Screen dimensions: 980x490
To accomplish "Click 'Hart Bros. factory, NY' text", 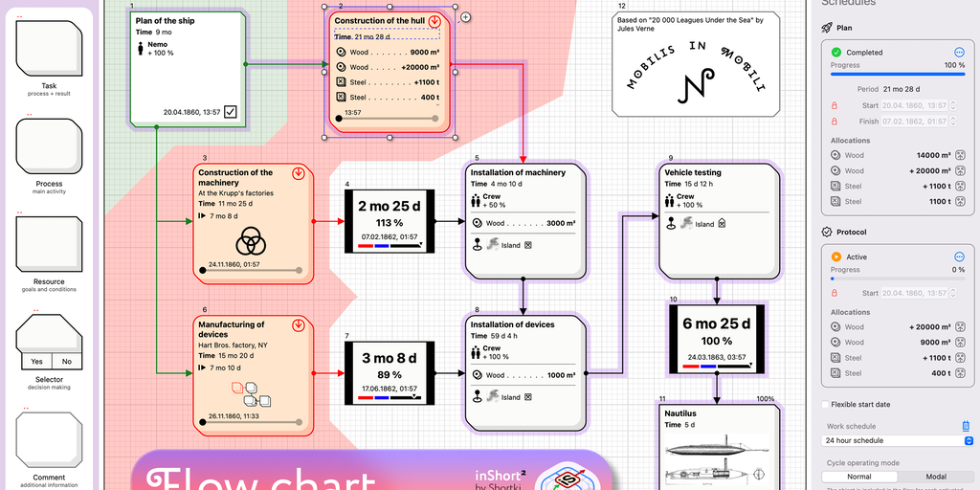I will (x=233, y=345).
